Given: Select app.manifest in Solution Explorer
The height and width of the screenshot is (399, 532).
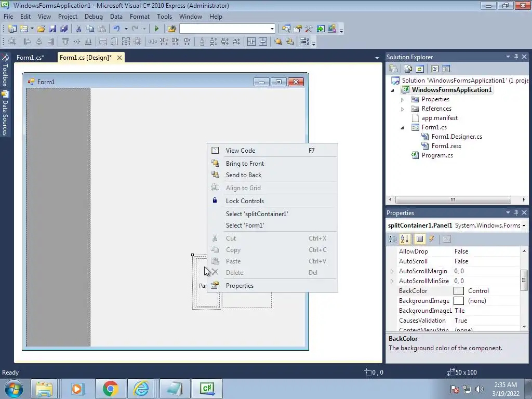Looking at the screenshot, I should click(440, 118).
